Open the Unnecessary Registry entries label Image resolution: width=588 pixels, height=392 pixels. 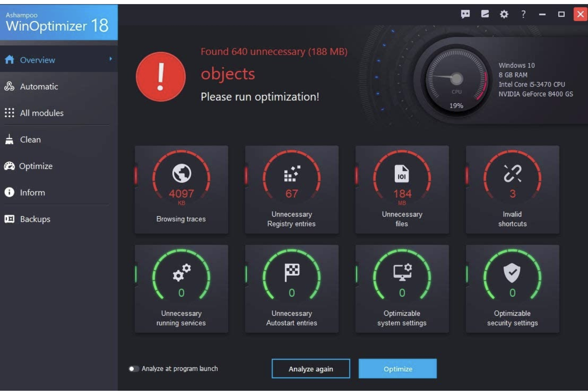pyautogui.click(x=292, y=219)
